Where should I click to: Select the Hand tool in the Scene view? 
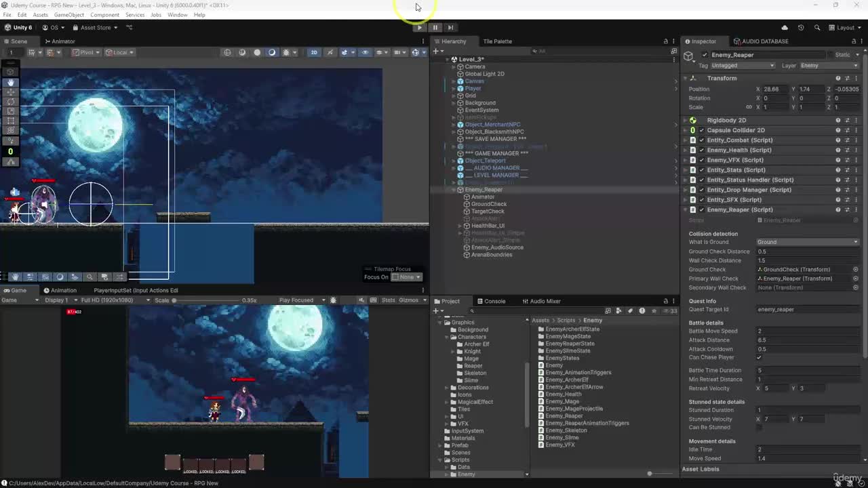pyautogui.click(x=10, y=81)
